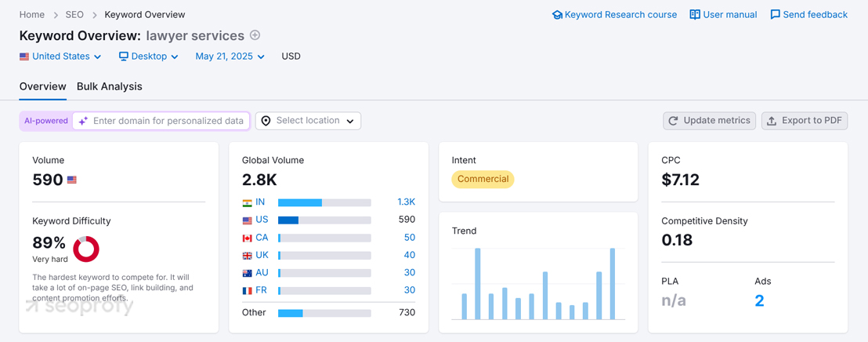The height and width of the screenshot is (342, 868).
Task: Click the Other volume progress bar
Action: click(324, 313)
